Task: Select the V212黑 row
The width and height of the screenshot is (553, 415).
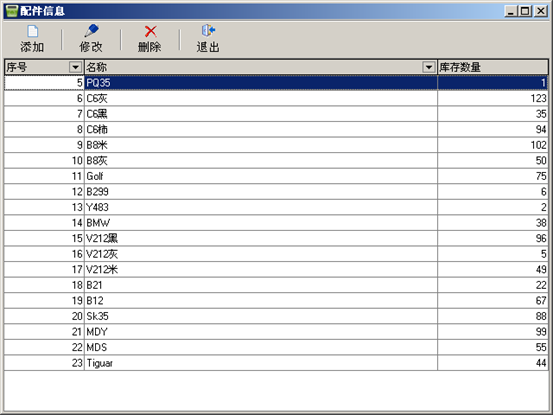Action: tap(276, 238)
